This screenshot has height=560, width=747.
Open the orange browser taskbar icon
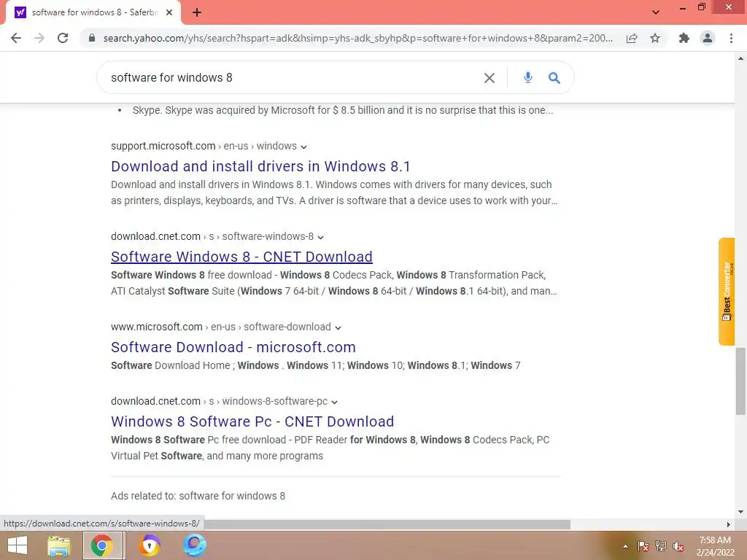click(x=149, y=545)
